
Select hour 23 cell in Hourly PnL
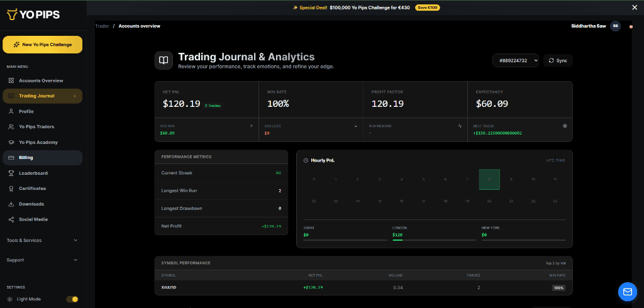(555, 201)
